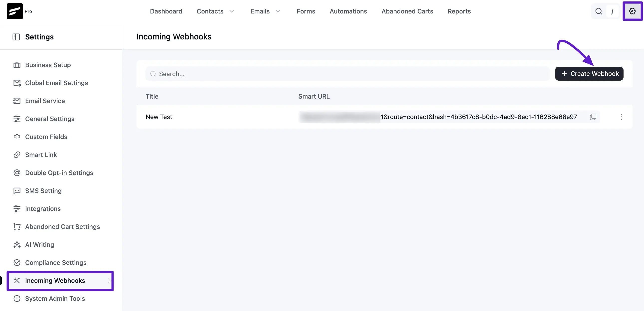Viewport: 644px width, 311px height.
Task: Toggle the sidebar panel icon beside Settings
Action: [16, 37]
